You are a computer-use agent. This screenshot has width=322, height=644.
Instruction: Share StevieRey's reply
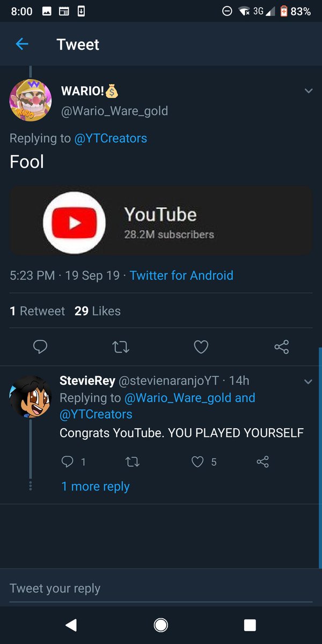(x=262, y=462)
